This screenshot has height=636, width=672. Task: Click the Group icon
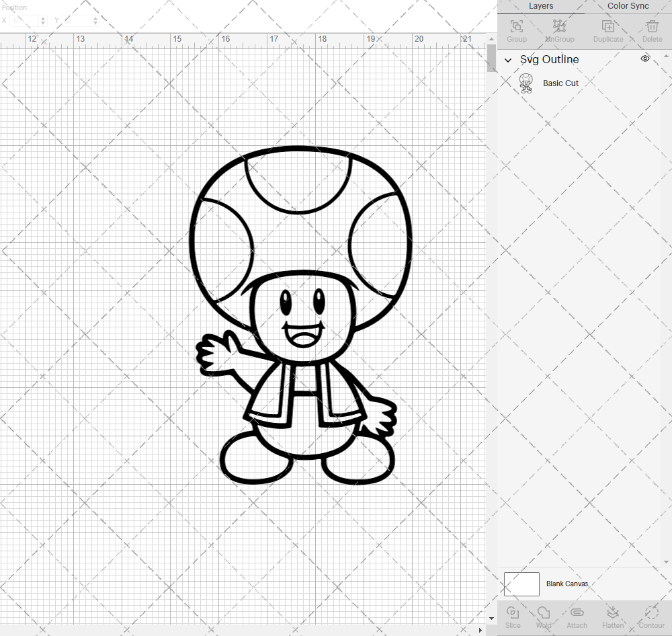516,30
